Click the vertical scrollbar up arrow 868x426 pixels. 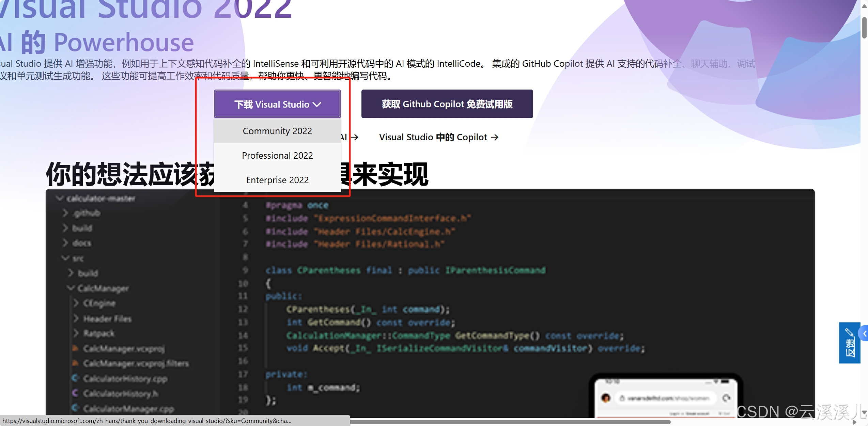click(864, 5)
